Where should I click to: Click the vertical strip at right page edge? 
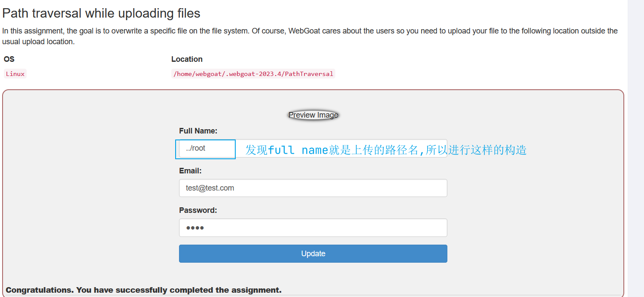[x=635, y=148]
